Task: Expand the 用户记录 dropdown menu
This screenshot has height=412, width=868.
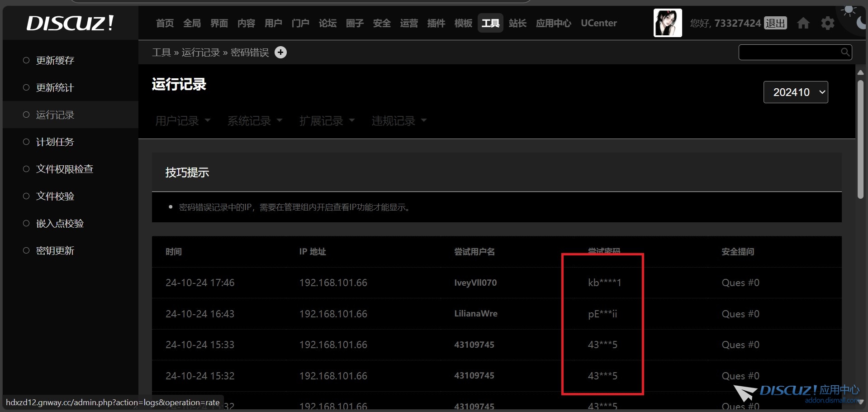Action: [x=183, y=121]
